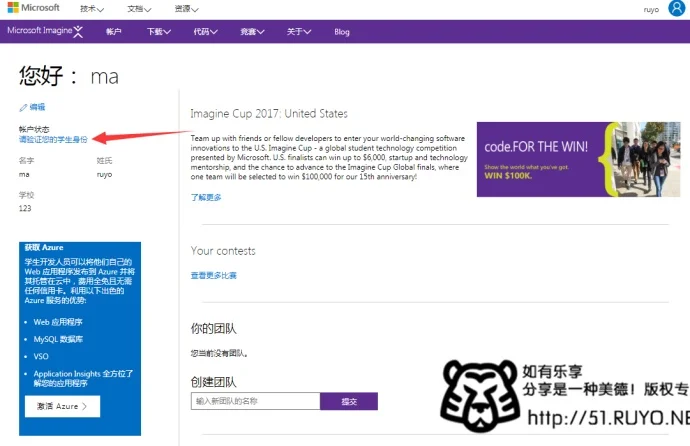The width and height of the screenshot is (690, 446).
Task: Click the Microsoft Imagine logo
Action: pyautogui.click(x=45, y=31)
